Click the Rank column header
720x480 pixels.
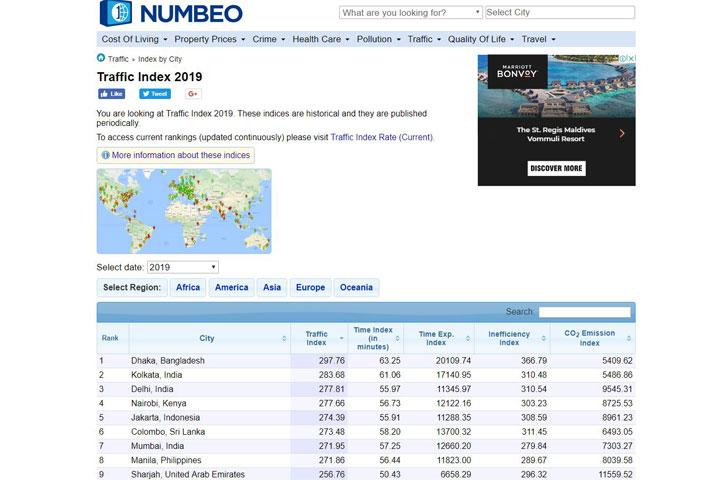[113, 338]
